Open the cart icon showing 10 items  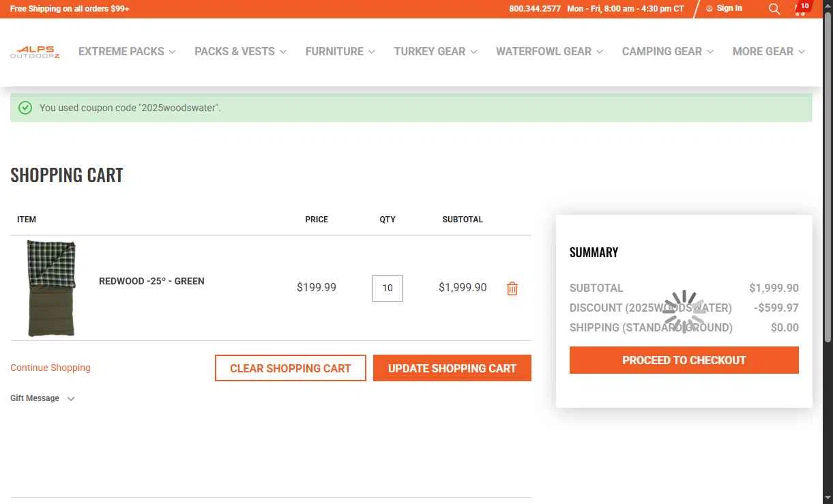click(802, 9)
